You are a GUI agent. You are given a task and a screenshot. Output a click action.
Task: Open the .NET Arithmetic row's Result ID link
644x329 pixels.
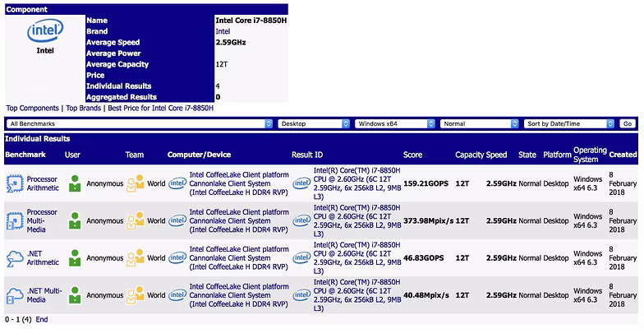357,258
